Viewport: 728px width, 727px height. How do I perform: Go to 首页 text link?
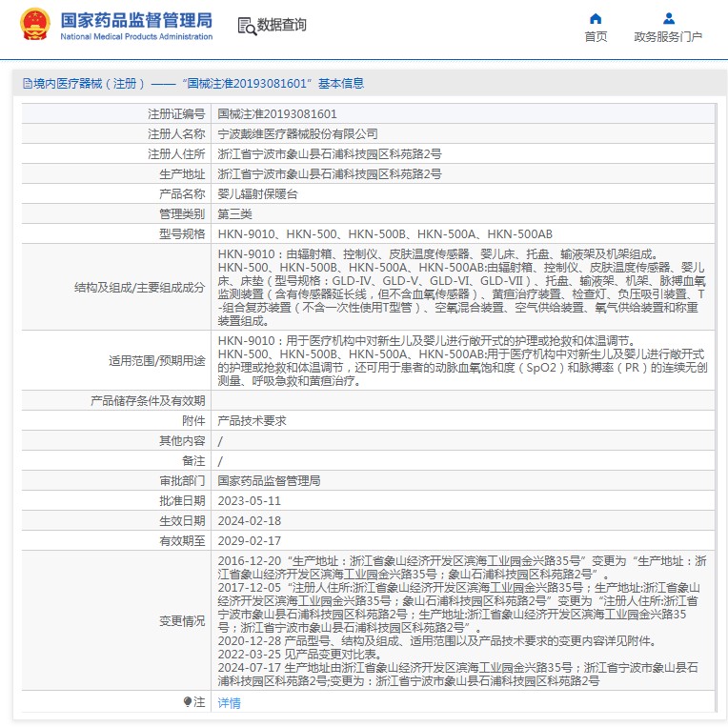point(596,36)
